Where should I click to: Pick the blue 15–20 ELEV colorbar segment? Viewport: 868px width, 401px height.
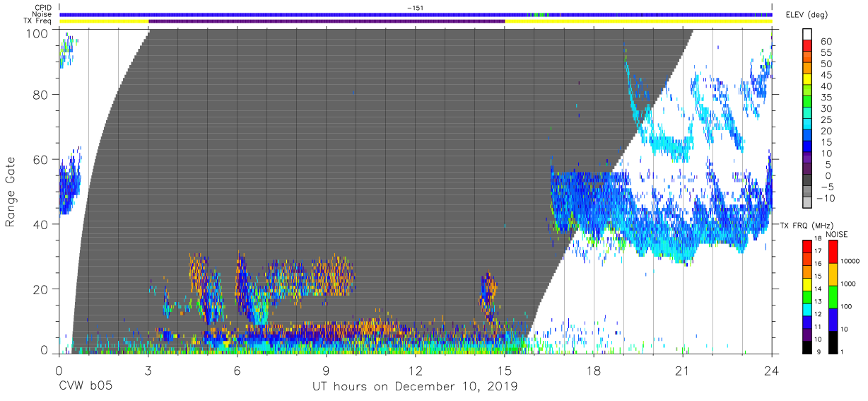[x=807, y=136]
